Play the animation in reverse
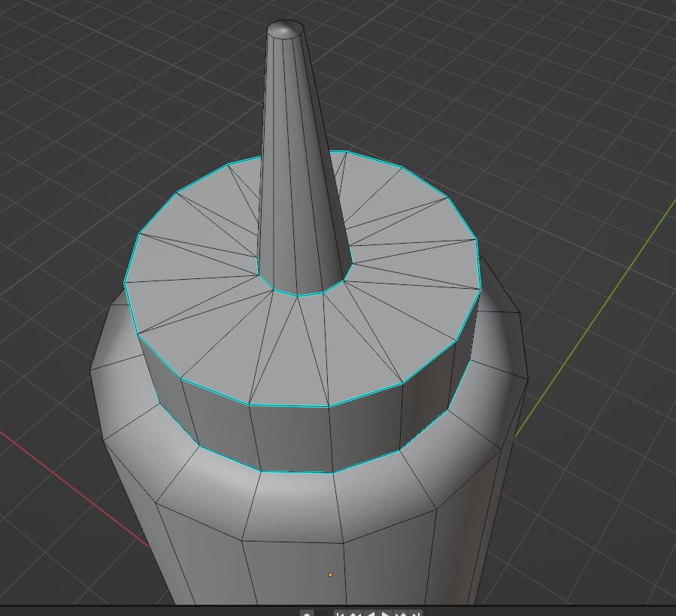Image resolution: width=676 pixels, height=616 pixels. (371, 613)
